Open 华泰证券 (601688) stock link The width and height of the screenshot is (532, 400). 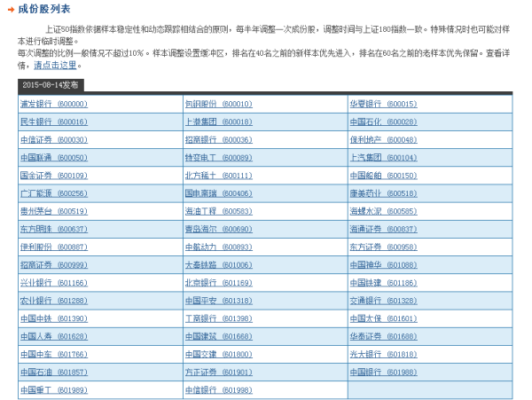click(383, 336)
